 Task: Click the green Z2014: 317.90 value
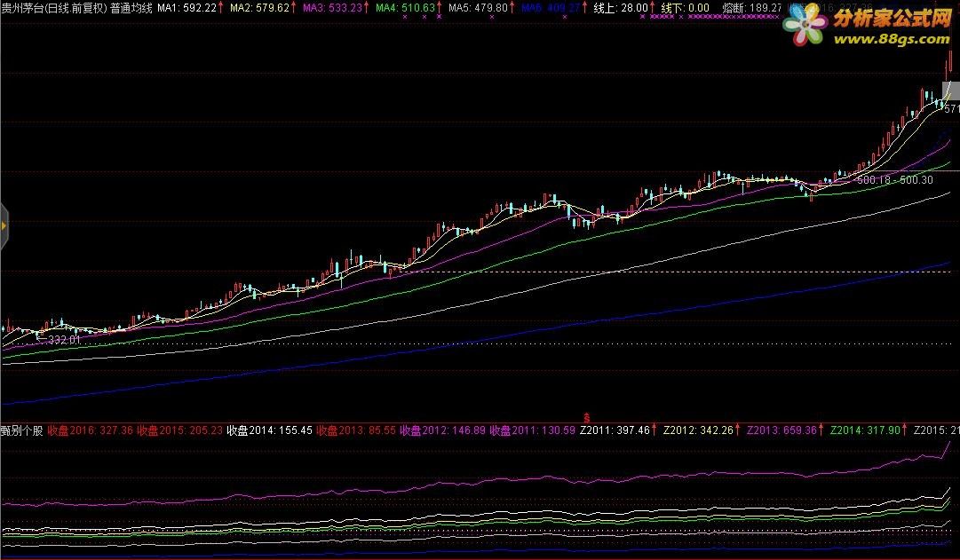[x=865, y=430]
